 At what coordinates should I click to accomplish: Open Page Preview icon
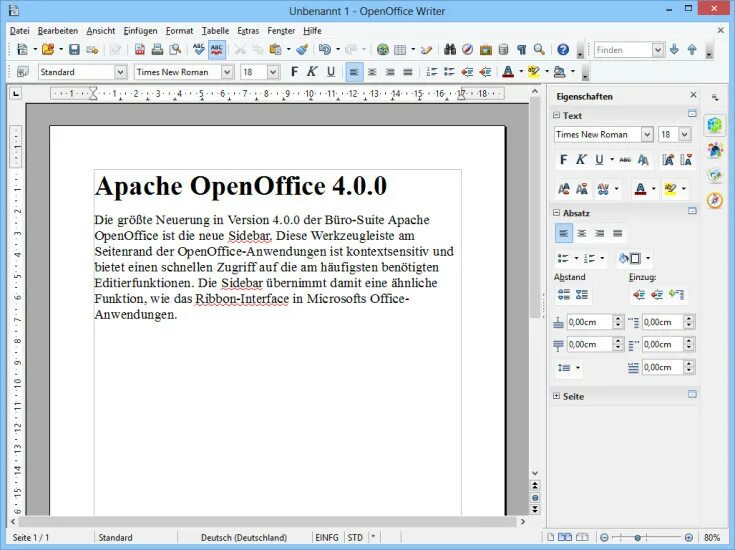175,49
